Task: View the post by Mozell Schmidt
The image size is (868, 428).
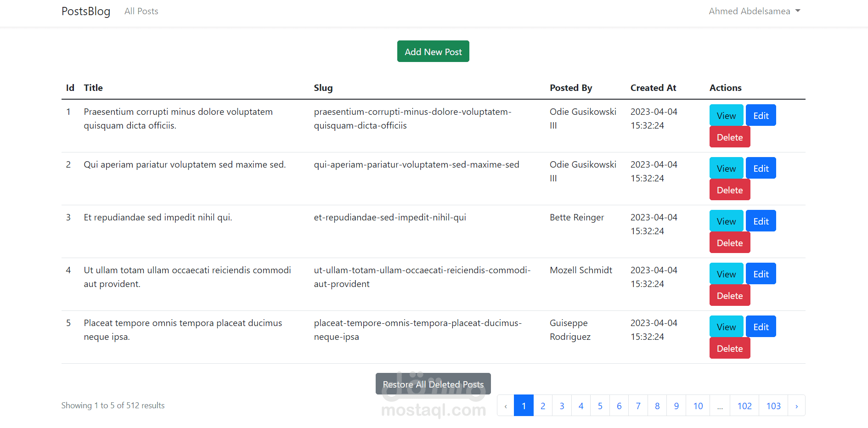Action: (726, 274)
